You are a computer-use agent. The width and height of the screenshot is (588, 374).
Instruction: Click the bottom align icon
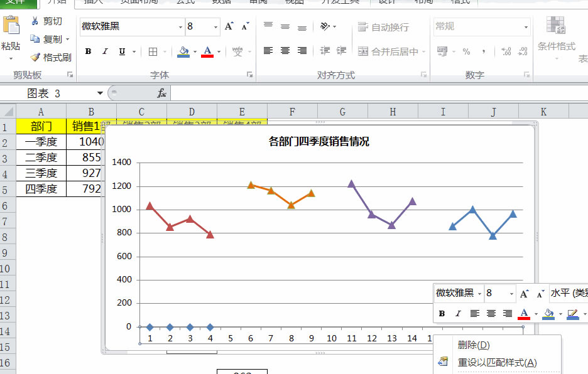tap(302, 27)
